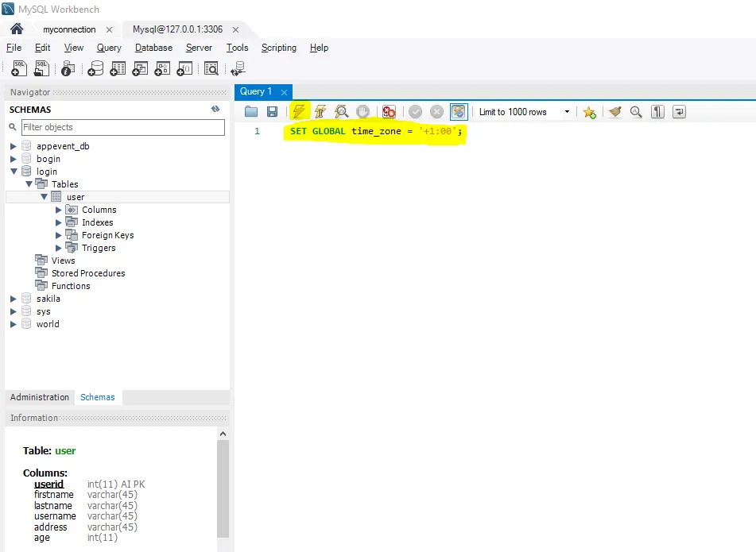
Task: Open the Help menu
Action: 320,48
